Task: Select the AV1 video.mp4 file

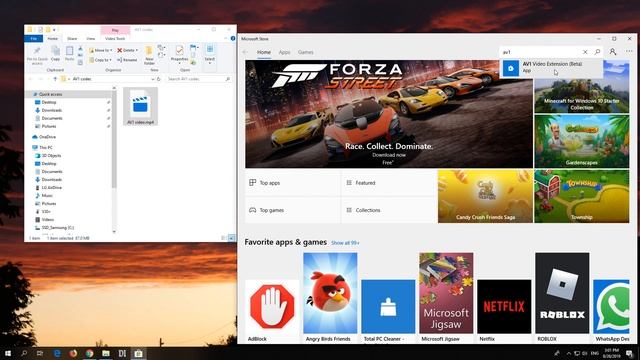Action: (x=140, y=106)
